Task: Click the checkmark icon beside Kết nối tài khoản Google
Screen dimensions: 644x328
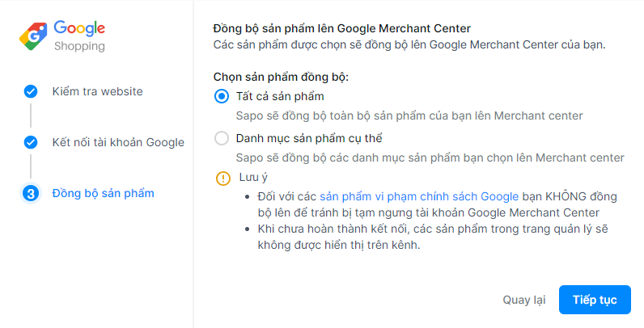Action: (x=31, y=142)
